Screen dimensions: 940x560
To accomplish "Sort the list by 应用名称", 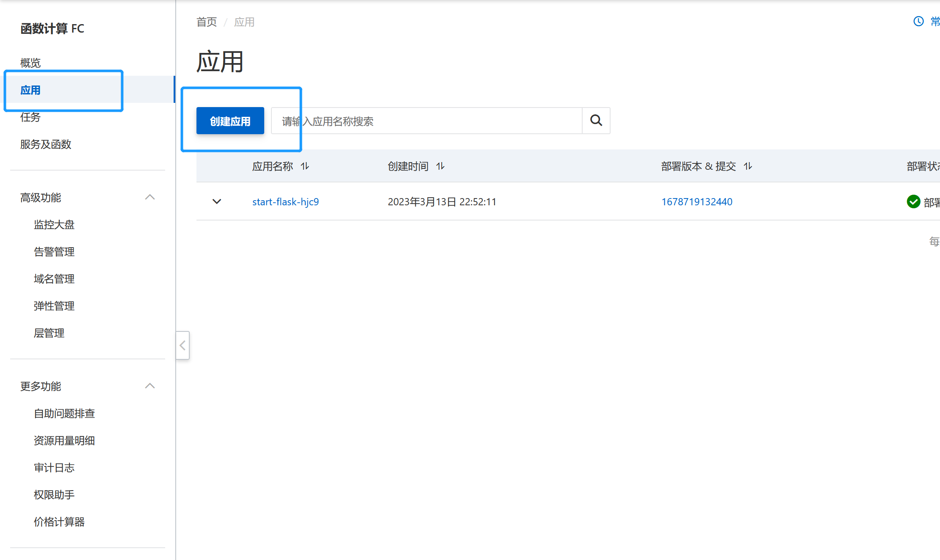I will pos(304,166).
